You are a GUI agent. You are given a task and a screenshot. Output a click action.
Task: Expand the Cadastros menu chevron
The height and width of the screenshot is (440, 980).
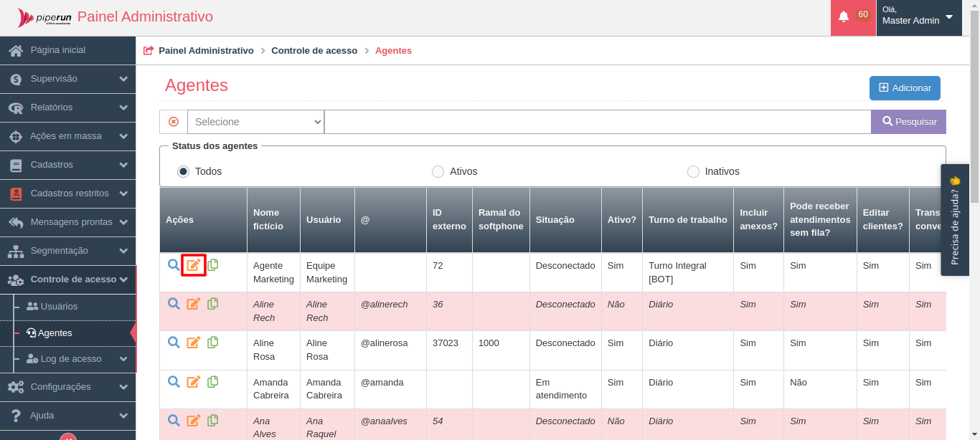[123, 165]
